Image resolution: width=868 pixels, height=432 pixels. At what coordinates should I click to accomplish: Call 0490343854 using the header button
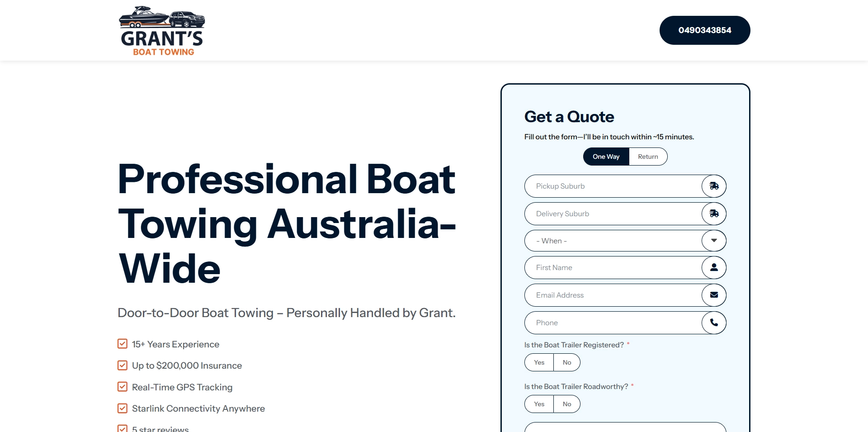point(704,30)
